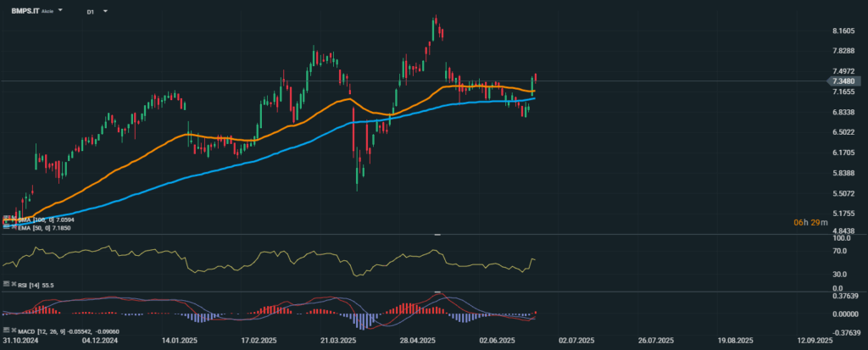The width and height of the screenshot is (868, 350).
Task: Open settings icon for EMA indicator
Action: click(6, 226)
